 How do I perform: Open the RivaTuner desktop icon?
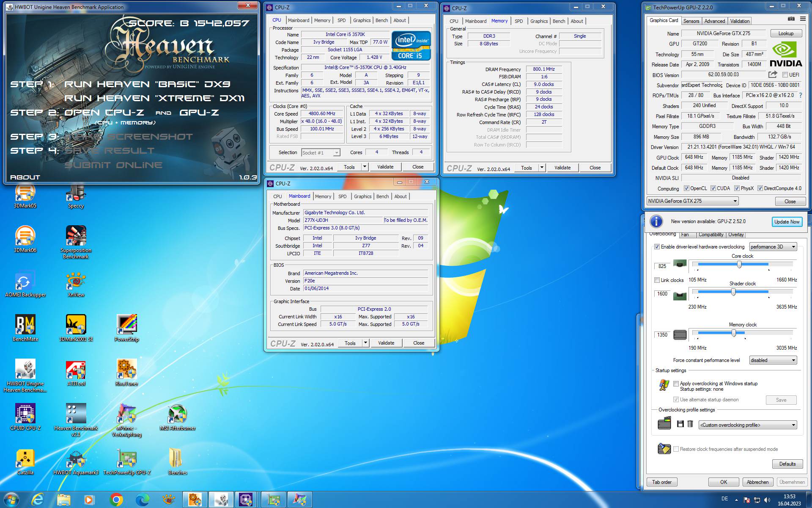pos(127,373)
